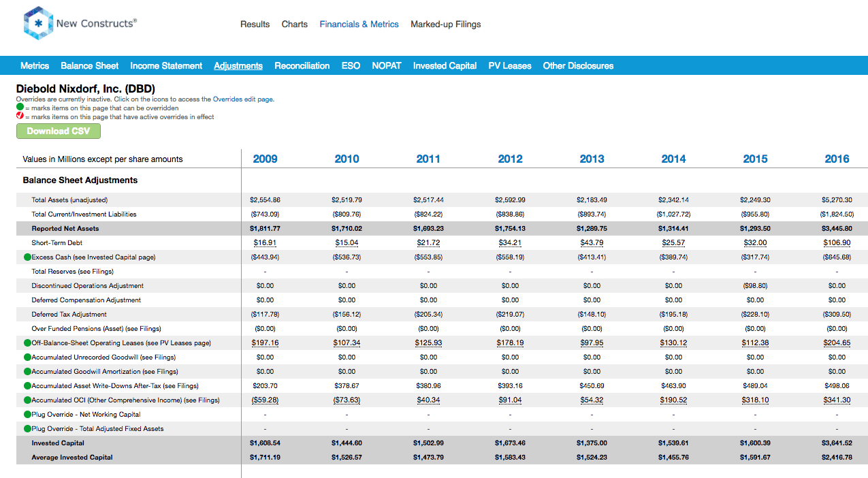This screenshot has width=868, height=478.
Task: Click 2009 Accumulated OCI value ($59.28)
Action: pos(266,400)
